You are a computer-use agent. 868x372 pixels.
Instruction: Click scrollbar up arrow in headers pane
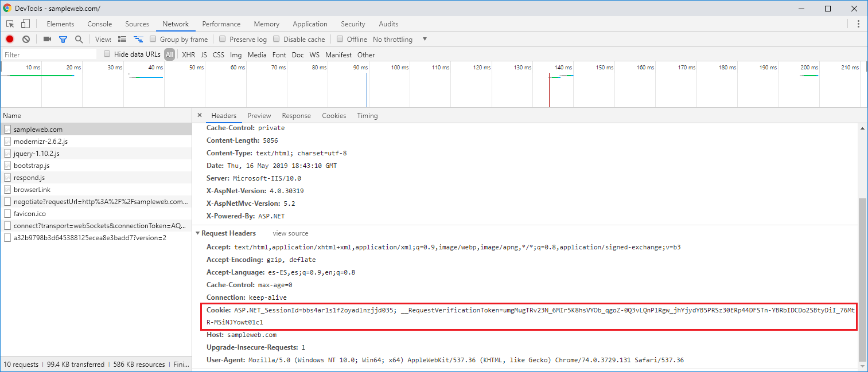tap(863, 128)
